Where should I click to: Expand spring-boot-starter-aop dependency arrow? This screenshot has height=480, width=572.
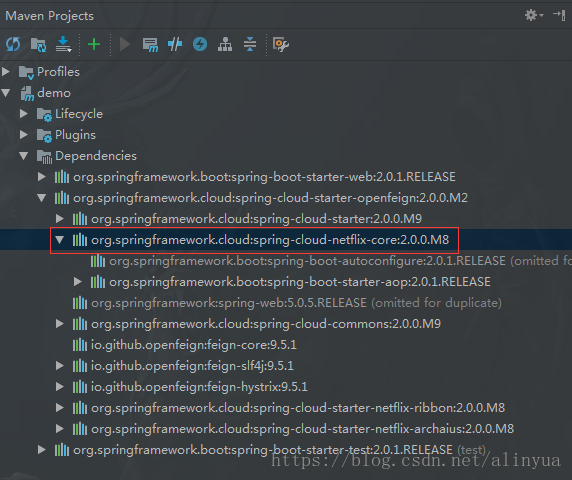coord(78,282)
